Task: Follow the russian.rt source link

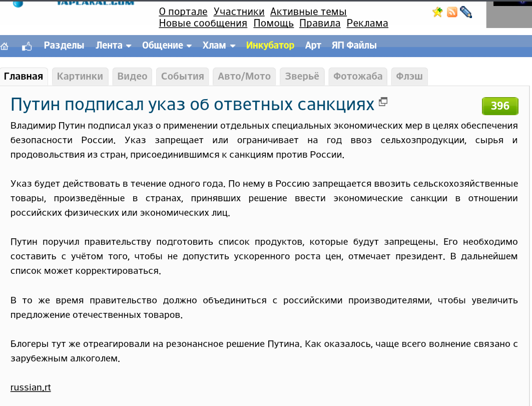Action: pyautogui.click(x=31, y=387)
